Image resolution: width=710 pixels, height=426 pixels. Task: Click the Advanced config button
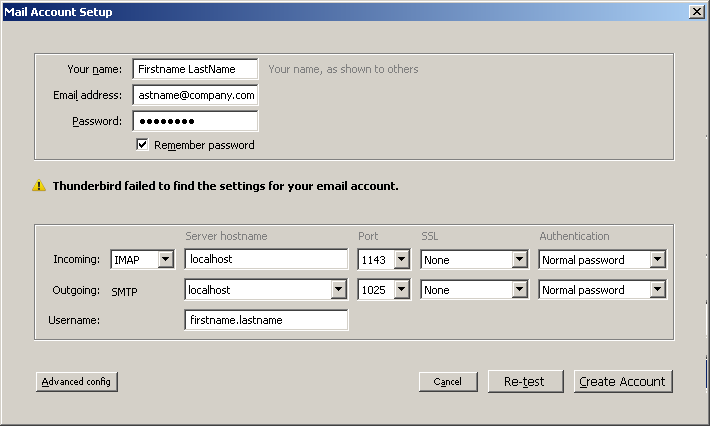coord(77,382)
